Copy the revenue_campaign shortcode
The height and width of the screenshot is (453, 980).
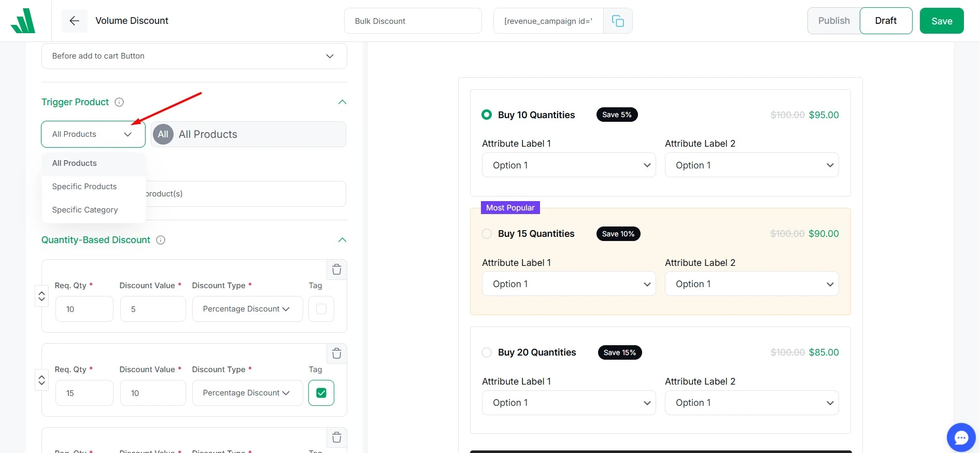(618, 21)
